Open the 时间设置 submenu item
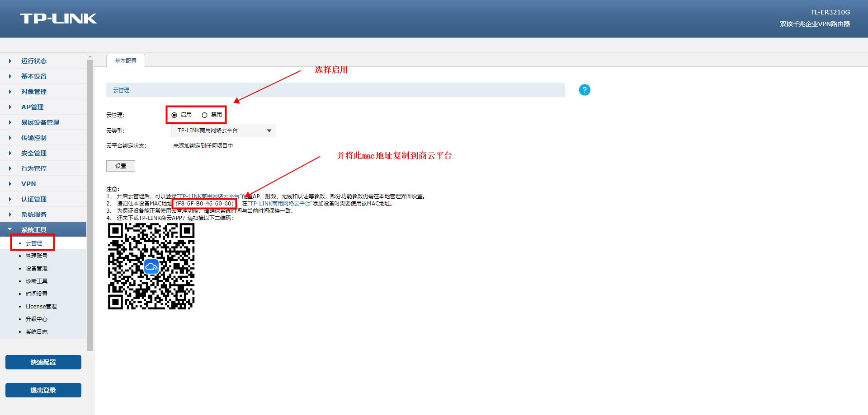 tap(37, 294)
